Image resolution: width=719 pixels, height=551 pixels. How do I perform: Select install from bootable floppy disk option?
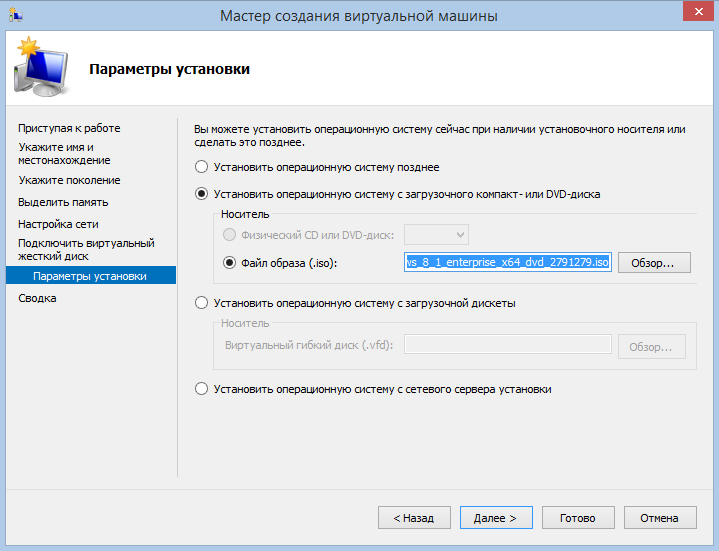coord(202,302)
